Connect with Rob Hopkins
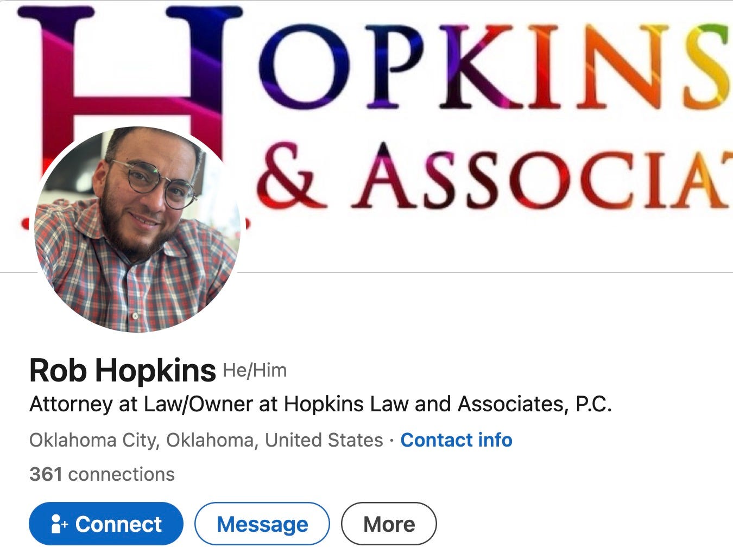The height and width of the screenshot is (560, 733). click(x=106, y=524)
